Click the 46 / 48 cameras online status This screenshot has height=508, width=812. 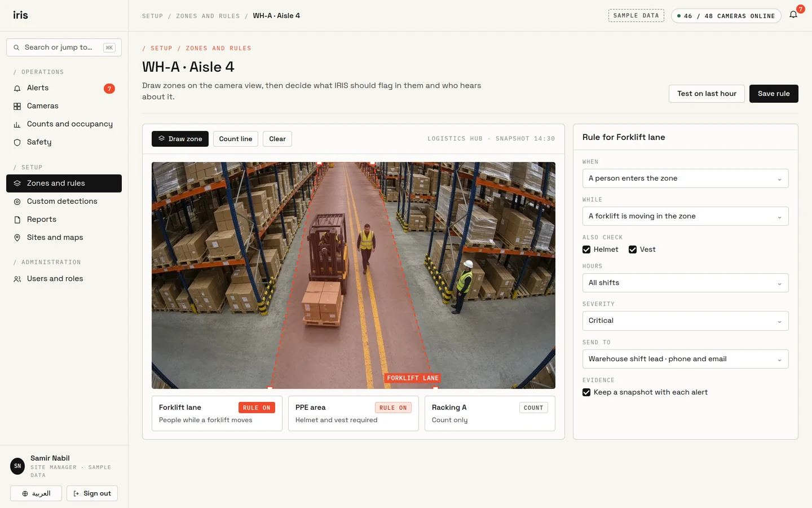click(x=726, y=16)
